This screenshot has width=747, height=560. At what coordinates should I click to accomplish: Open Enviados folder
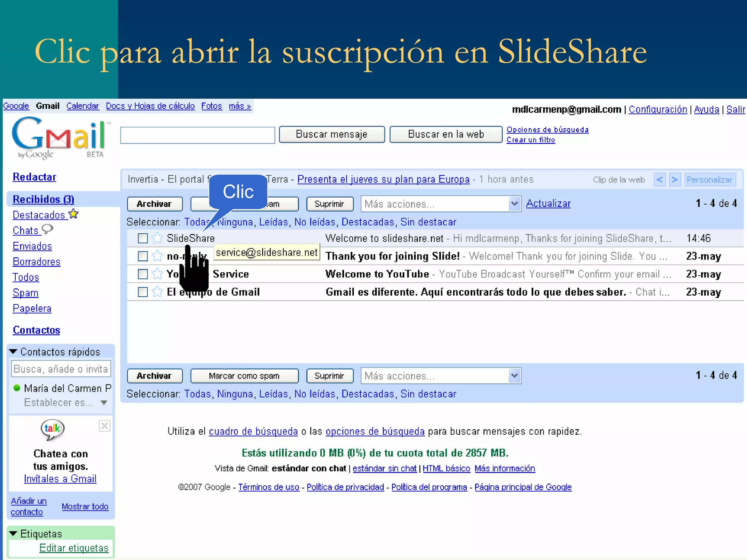point(32,246)
